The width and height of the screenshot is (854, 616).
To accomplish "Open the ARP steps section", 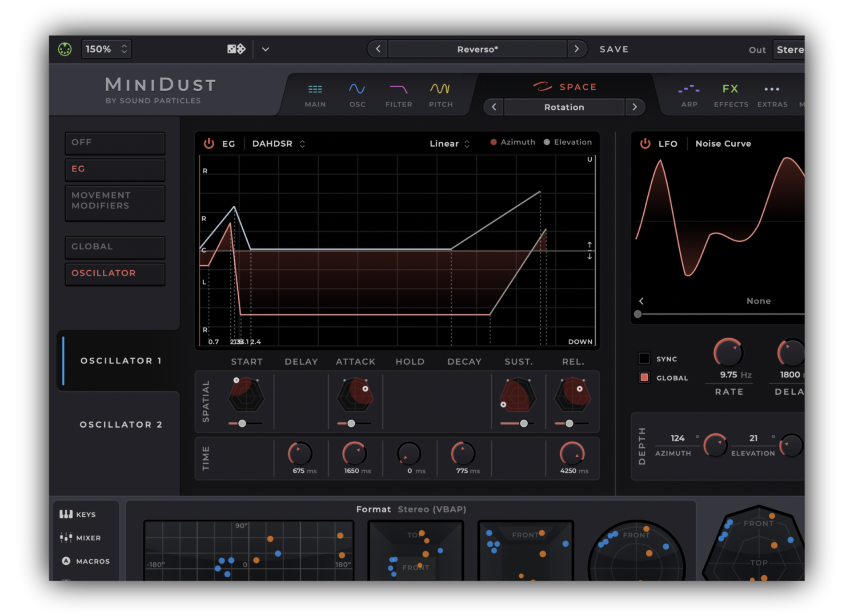I will click(x=689, y=94).
